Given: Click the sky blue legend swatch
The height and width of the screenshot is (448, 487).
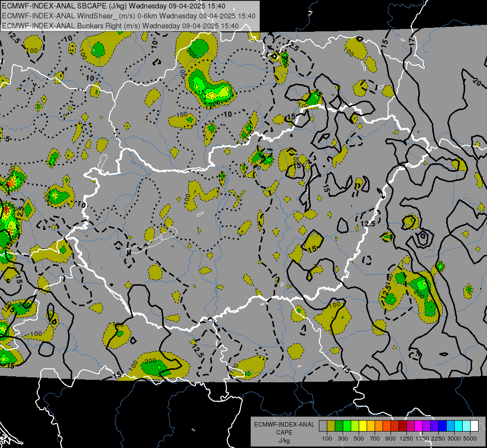Looking at the screenshot, I should pyautogui.click(x=451, y=426).
